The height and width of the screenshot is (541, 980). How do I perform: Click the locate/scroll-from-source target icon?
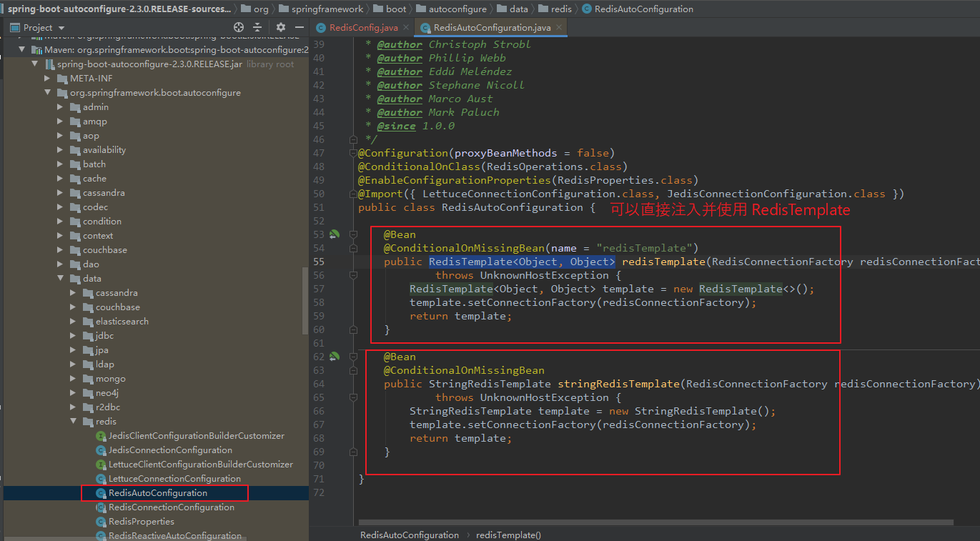coord(239,27)
